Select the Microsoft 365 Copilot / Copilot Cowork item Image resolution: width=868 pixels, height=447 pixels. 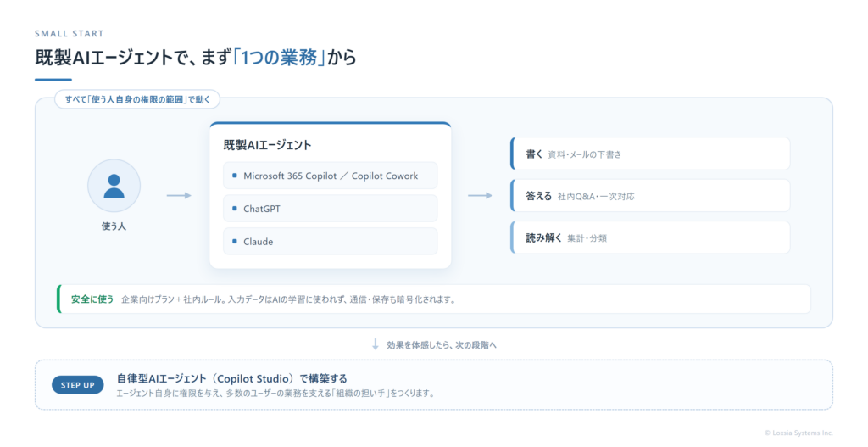(331, 176)
